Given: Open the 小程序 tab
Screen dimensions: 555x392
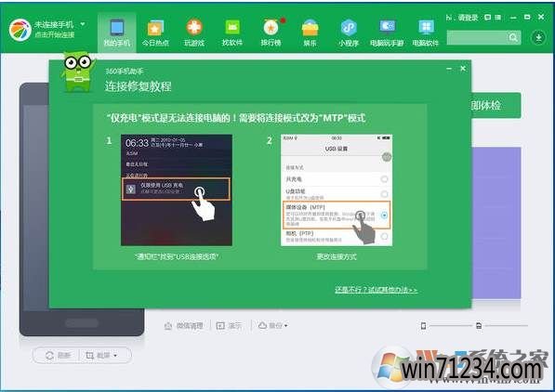Looking at the screenshot, I should click(x=349, y=33).
